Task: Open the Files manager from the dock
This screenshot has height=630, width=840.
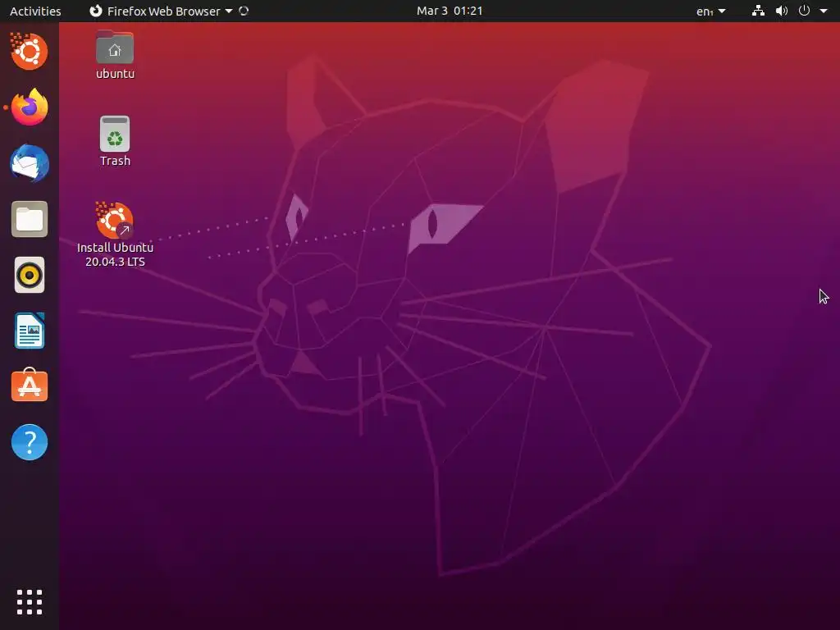Action: (x=30, y=219)
